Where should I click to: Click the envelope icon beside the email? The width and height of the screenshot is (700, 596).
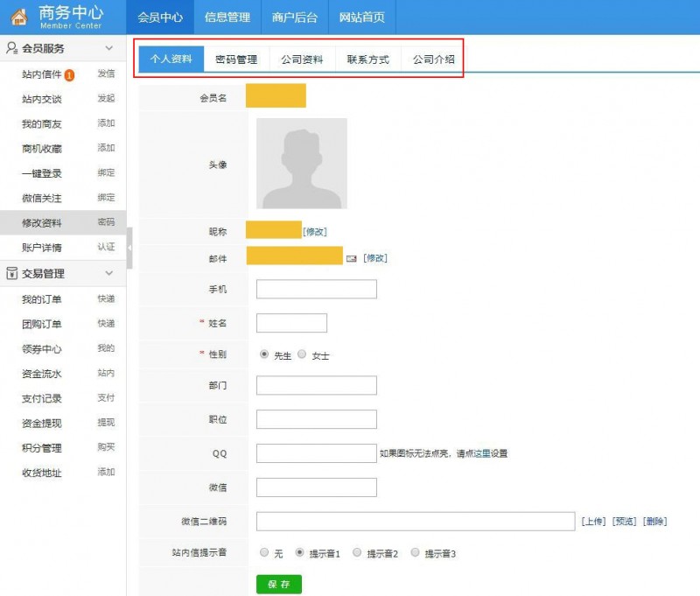(x=352, y=258)
